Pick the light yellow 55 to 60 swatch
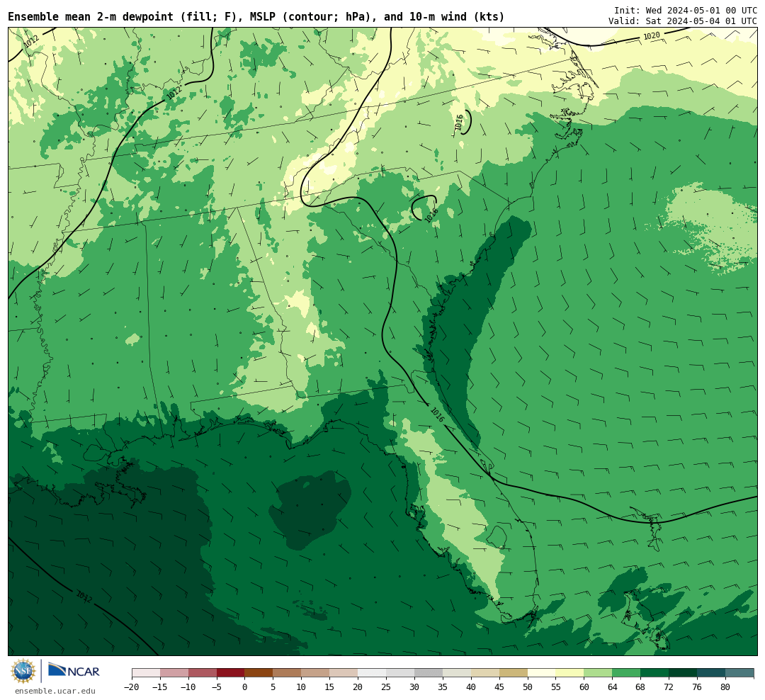This screenshot has width=765, height=700. 570,673
